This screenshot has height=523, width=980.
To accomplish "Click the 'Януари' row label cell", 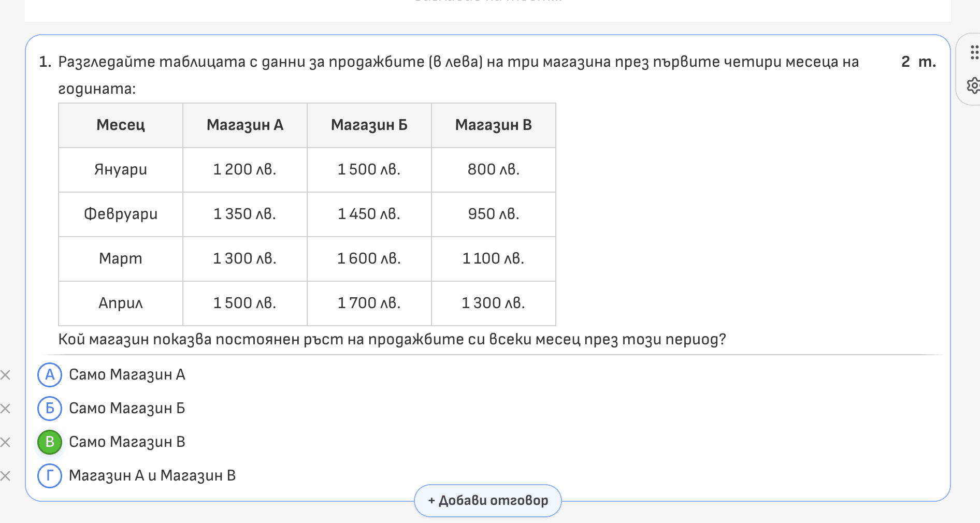I will point(121,170).
